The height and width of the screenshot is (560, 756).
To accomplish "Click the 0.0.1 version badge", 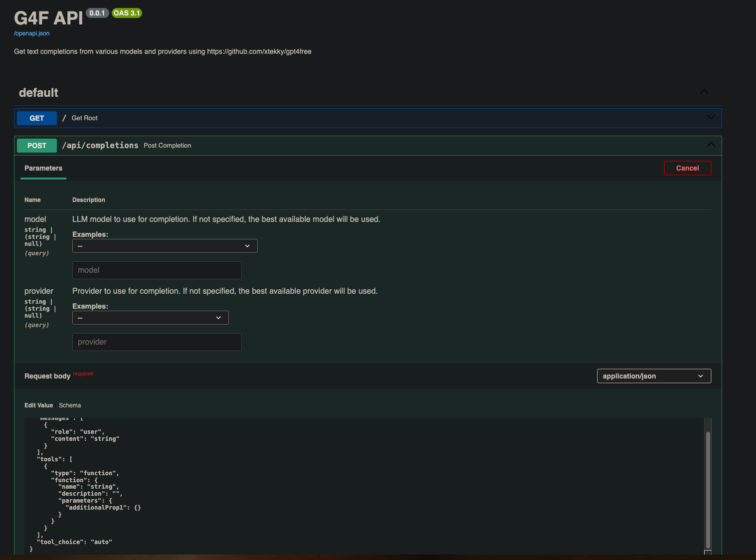I will click(x=97, y=13).
